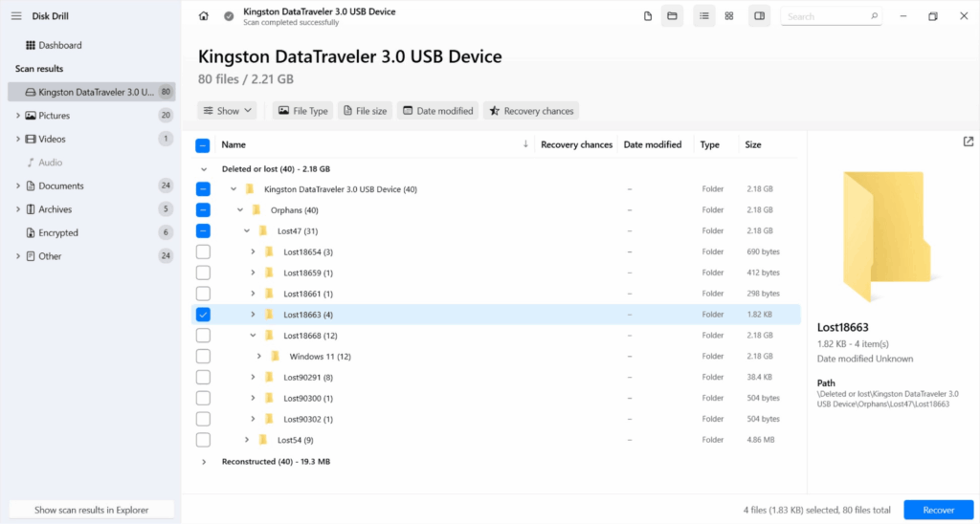Switch to folder view icon in top toolbar
980x524 pixels.
[673, 16]
